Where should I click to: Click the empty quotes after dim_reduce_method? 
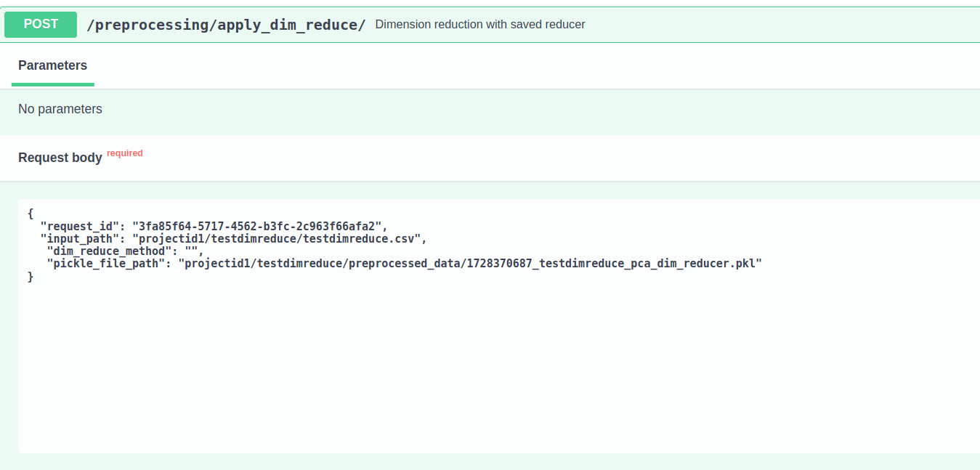coord(192,251)
